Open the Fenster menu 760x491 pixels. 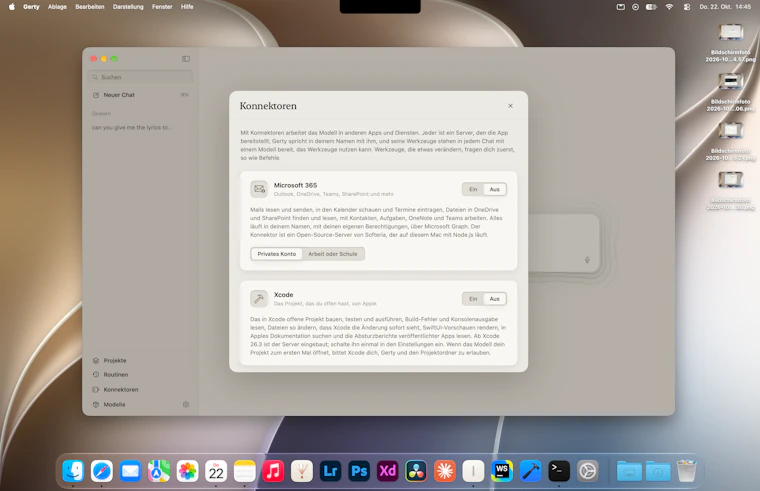pos(162,7)
